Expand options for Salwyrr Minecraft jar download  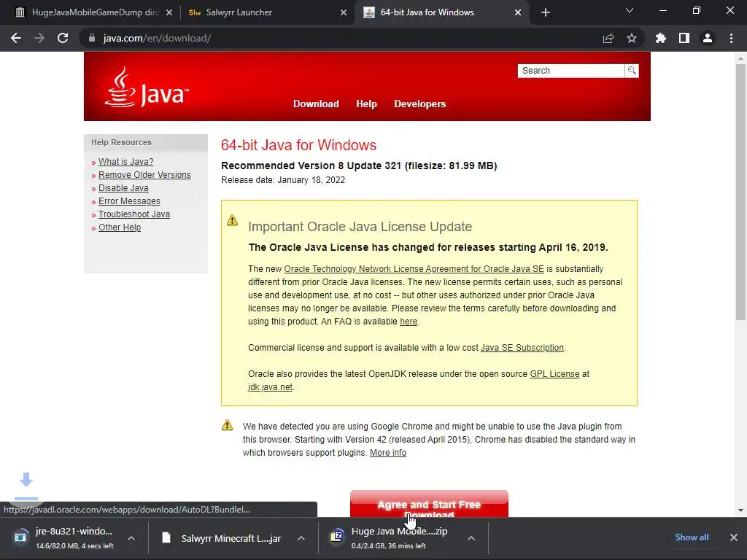(x=301, y=538)
